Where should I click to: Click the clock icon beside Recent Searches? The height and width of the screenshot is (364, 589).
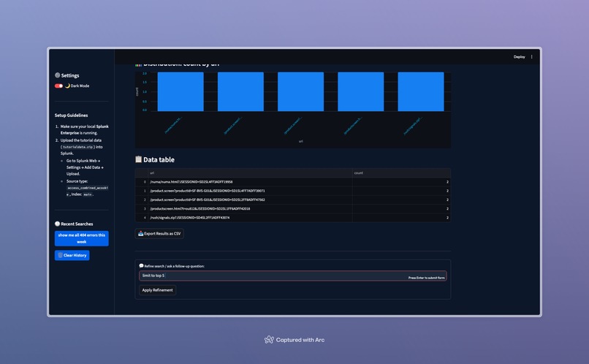(57, 224)
